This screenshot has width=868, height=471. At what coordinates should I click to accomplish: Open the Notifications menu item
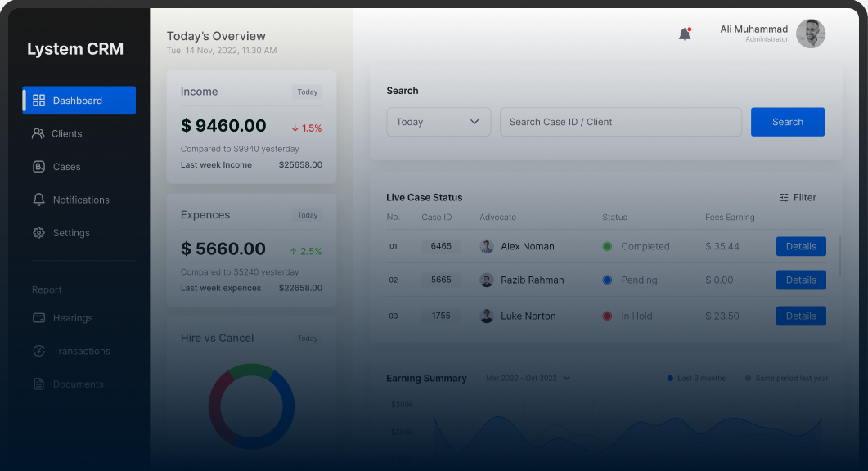(80, 200)
